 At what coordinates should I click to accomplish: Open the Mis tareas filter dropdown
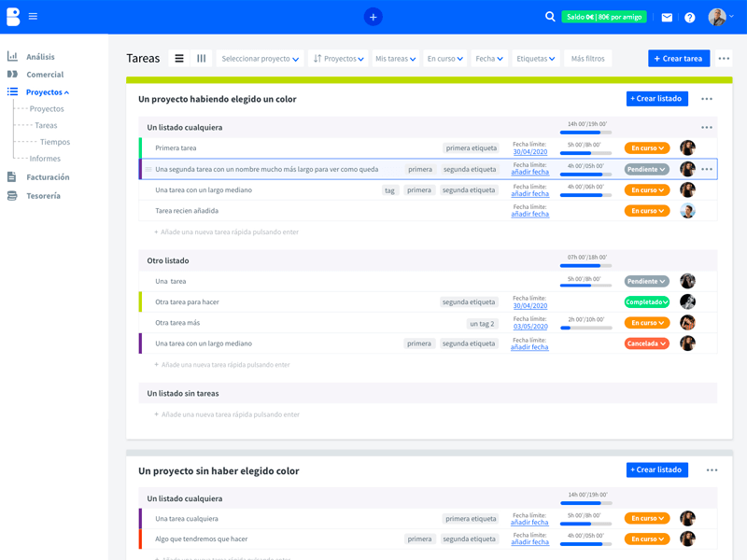pos(395,59)
